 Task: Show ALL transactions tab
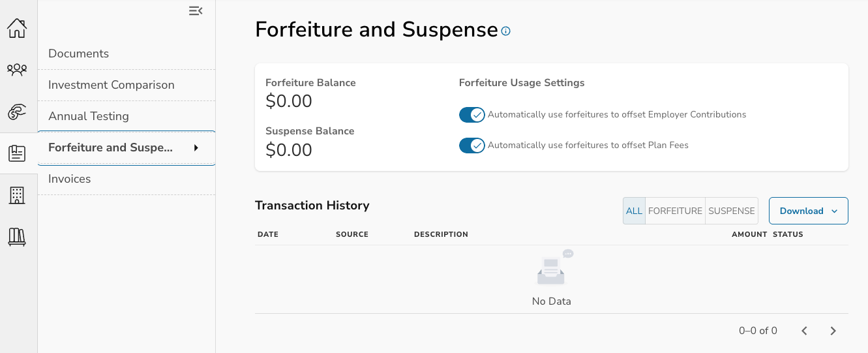pos(634,211)
